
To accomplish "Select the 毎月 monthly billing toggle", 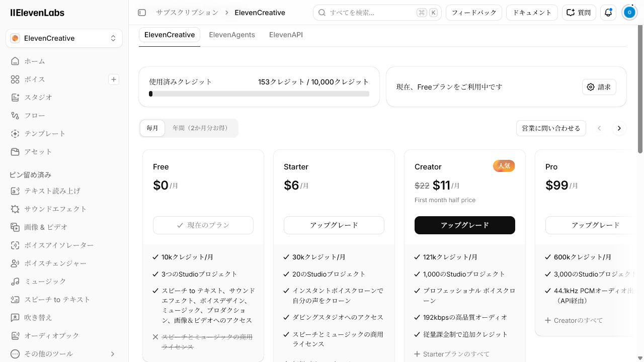I will [x=152, y=128].
